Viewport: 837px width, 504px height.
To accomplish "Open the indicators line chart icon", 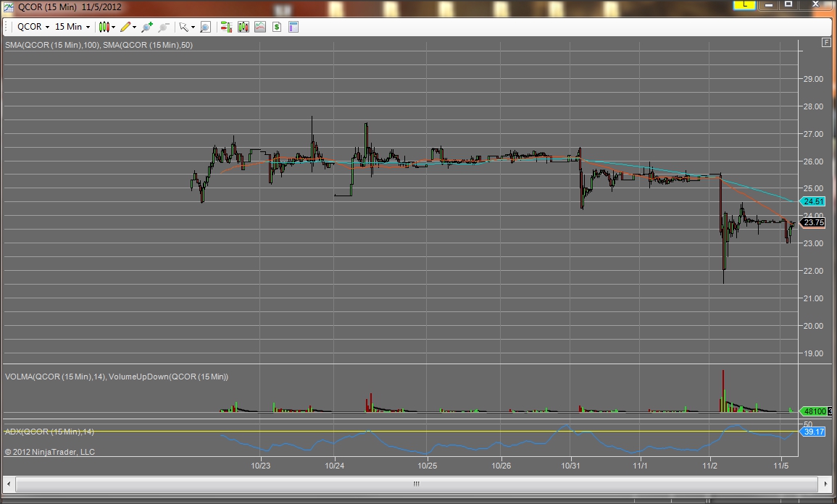I will [x=260, y=27].
